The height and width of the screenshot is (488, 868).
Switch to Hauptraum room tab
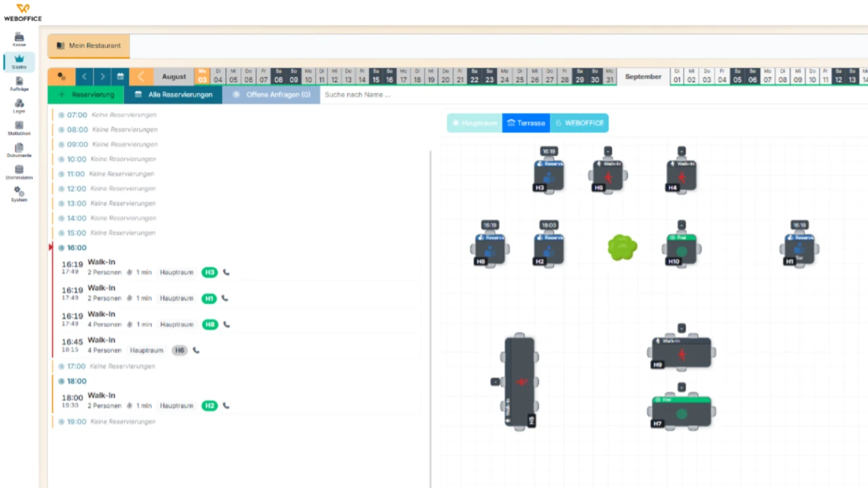(475, 123)
